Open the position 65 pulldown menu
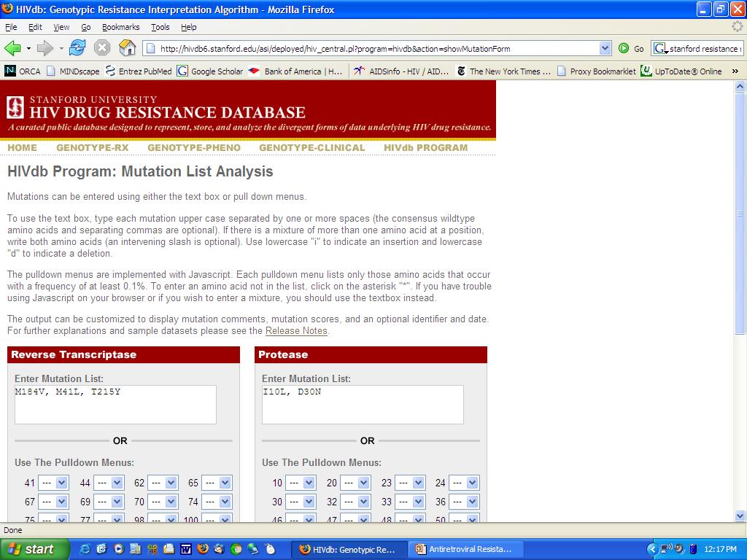 tap(217, 483)
